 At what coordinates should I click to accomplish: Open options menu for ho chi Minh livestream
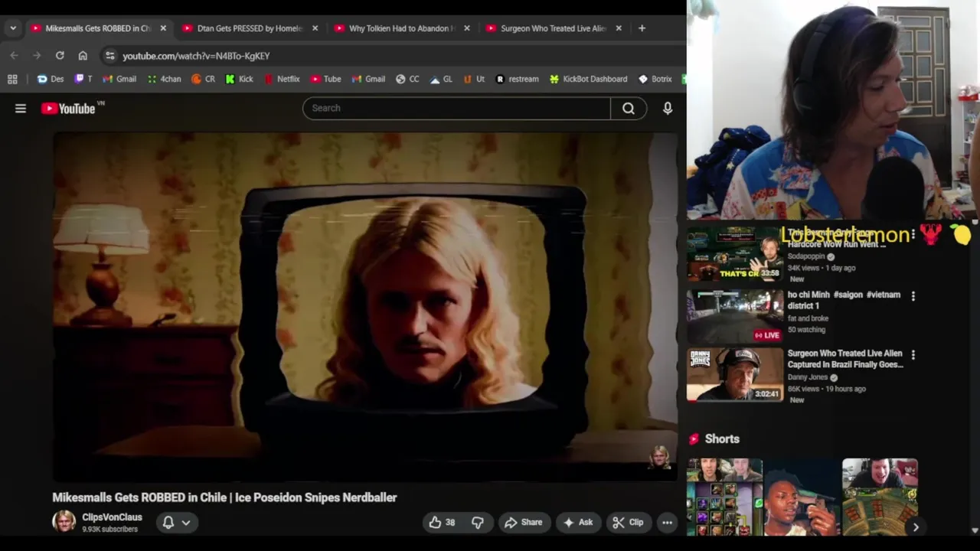pos(913,295)
